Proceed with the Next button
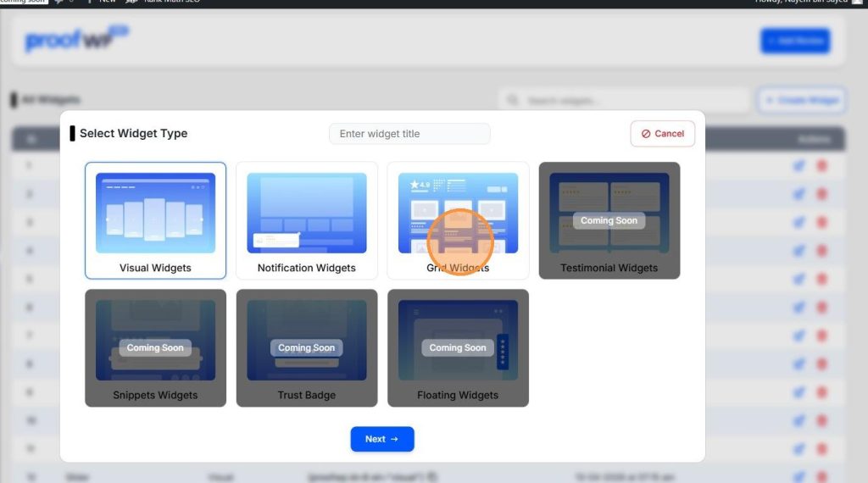868x483 pixels. pyautogui.click(x=382, y=439)
